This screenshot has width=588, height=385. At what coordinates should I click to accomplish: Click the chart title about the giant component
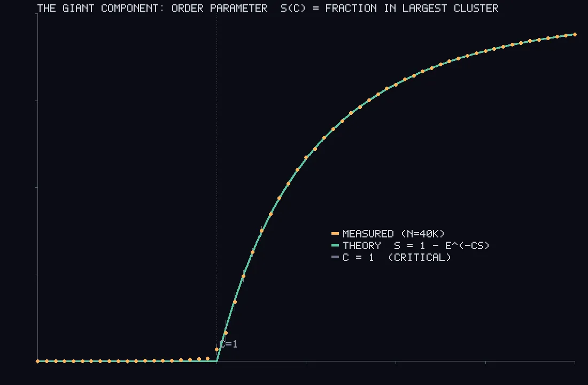coord(268,8)
